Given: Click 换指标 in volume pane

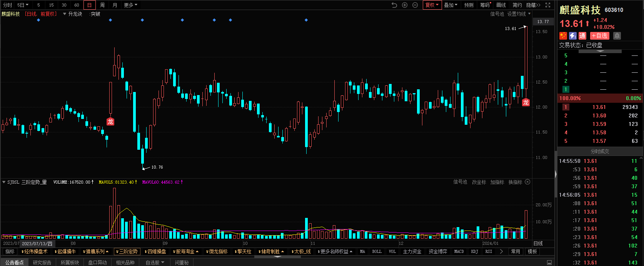Looking at the screenshot, I should [515, 182].
